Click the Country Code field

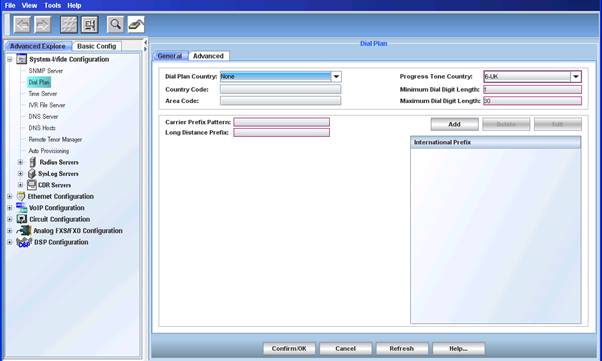pos(280,89)
